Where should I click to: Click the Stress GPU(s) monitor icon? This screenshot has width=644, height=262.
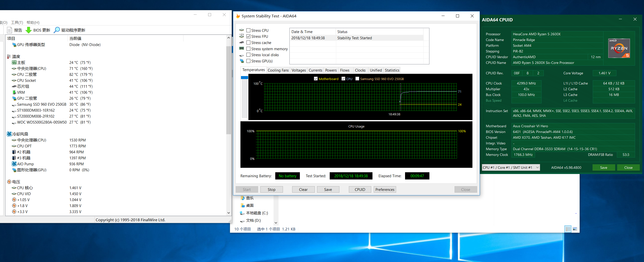coord(241,61)
